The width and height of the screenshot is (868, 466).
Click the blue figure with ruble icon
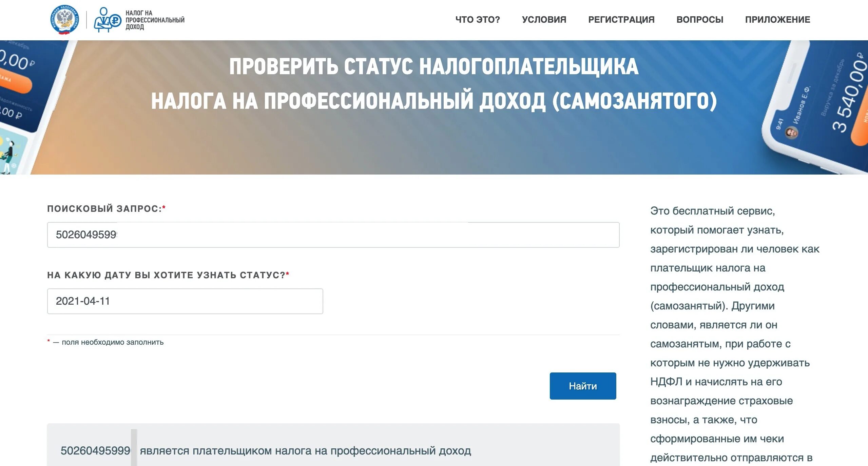107,20
